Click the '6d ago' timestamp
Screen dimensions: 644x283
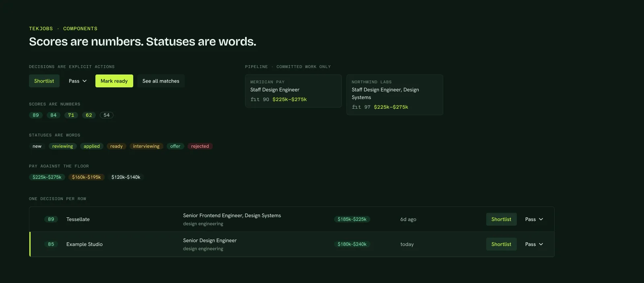[408, 219]
